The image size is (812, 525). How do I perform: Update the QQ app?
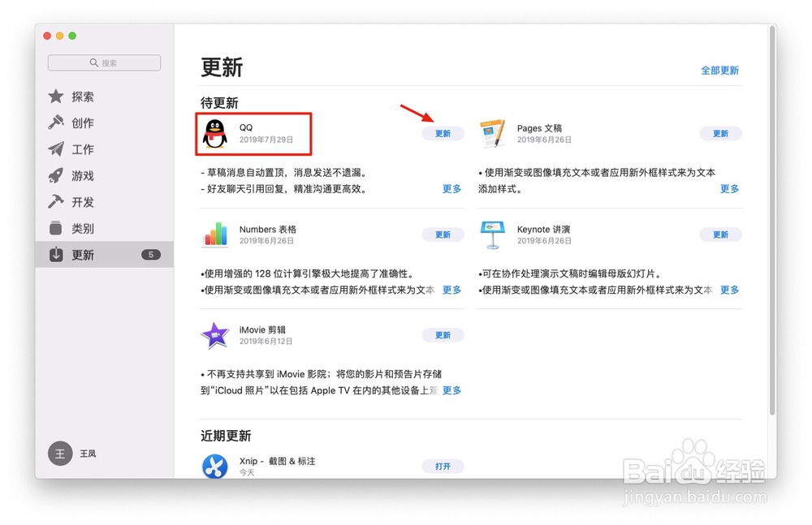(443, 134)
